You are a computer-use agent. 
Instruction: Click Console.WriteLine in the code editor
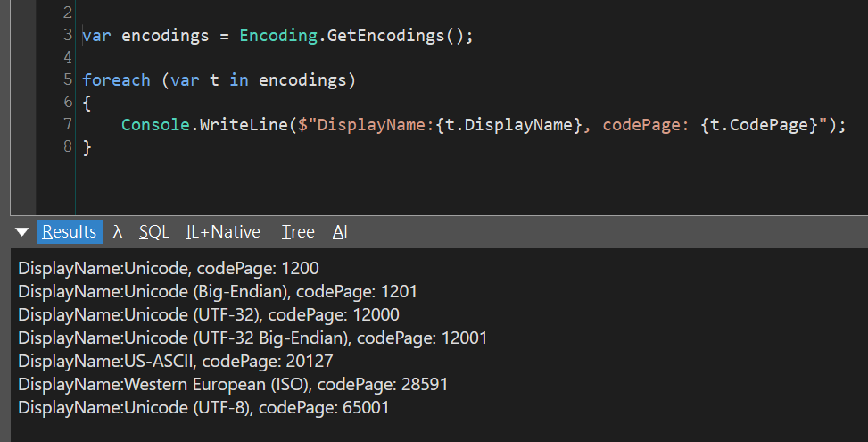click(x=205, y=125)
